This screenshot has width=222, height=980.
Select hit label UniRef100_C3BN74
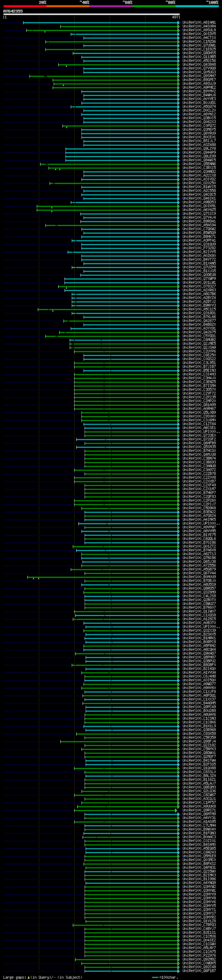pos(199,458)
